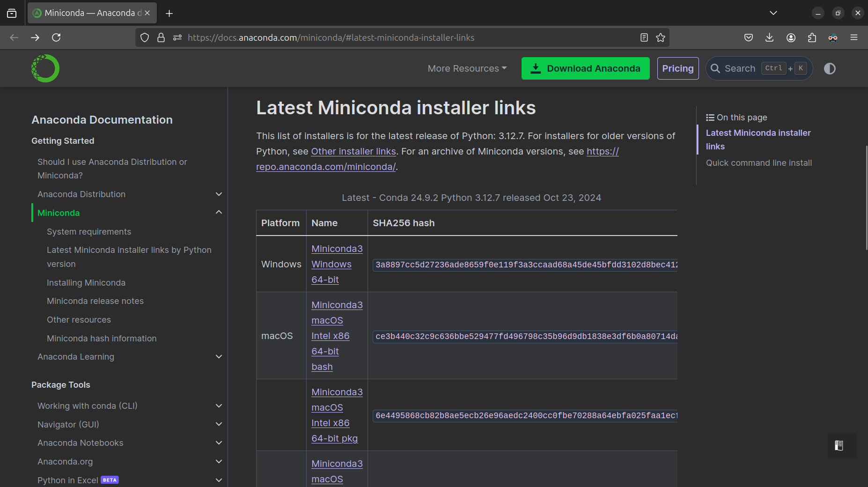Close the Miniconda browser tab

[147, 13]
